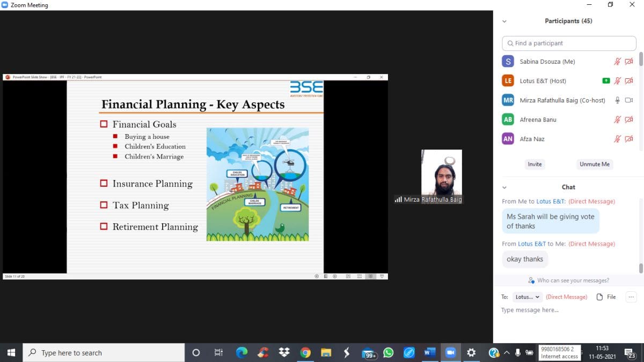Click the Find a participant search box
644x362 pixels.
(x=569, y=43)
